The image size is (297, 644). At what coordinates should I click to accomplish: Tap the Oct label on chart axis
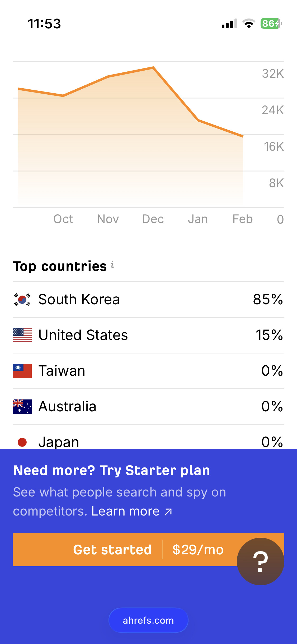[63, 219]
